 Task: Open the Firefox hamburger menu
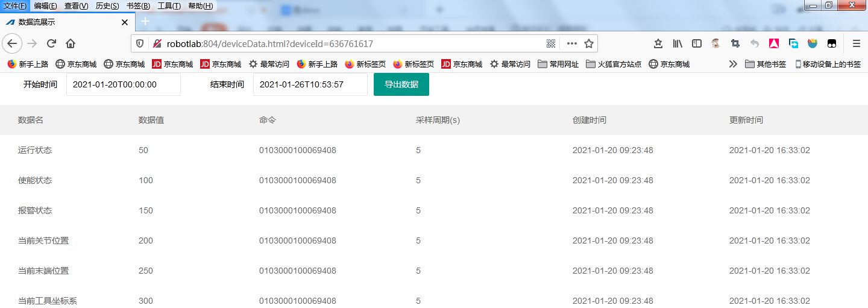point(856,43)
